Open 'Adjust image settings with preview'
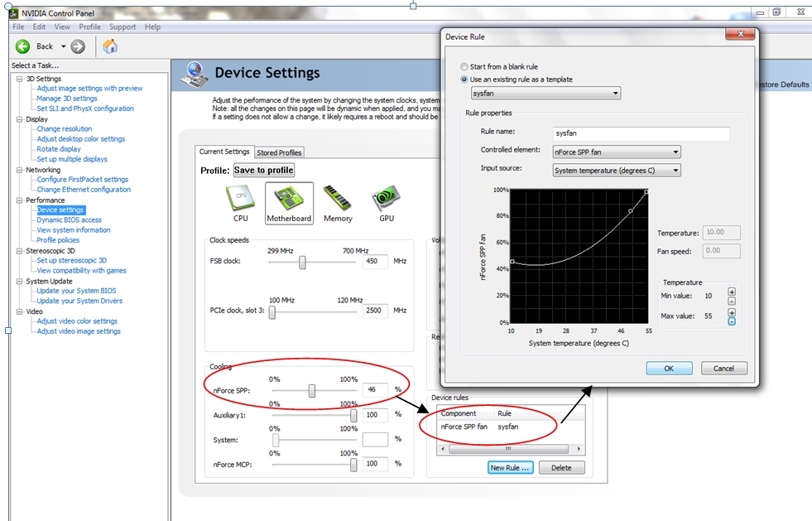This screenshot has width=812, height=521. (89, 89)
